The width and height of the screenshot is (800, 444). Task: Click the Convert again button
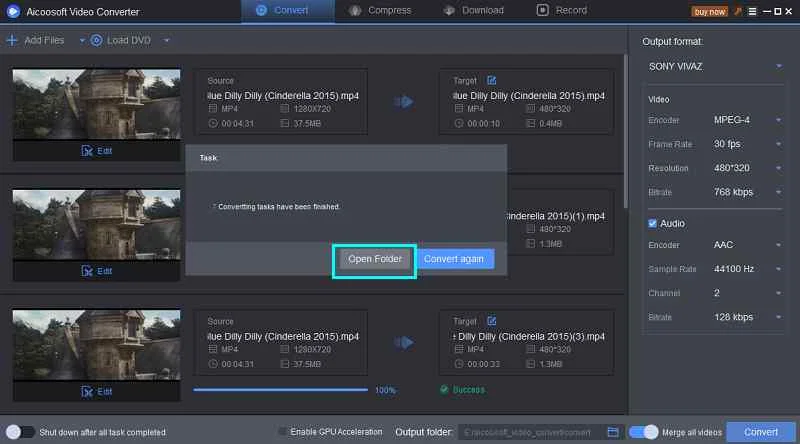click(x=454, y=259)
